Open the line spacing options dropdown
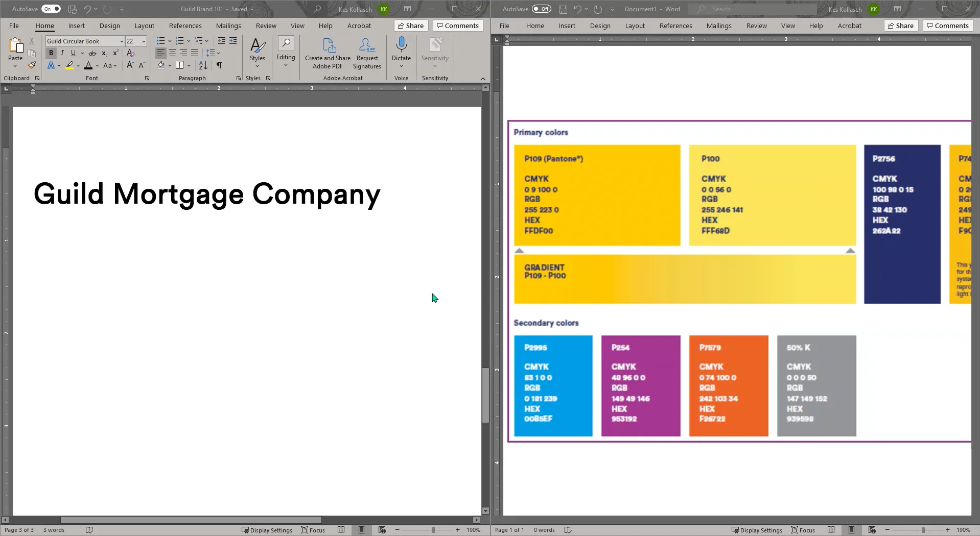The image size is (980, 536). (217, 53)
